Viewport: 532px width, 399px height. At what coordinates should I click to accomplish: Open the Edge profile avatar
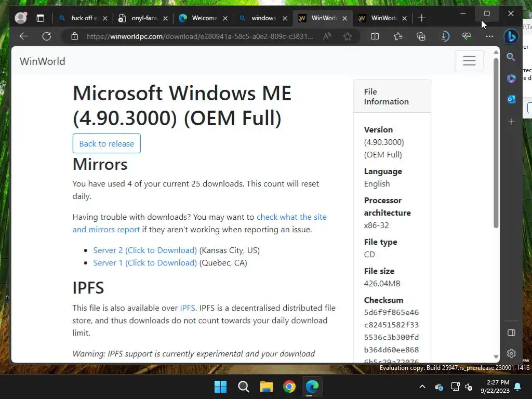(21, 18)
